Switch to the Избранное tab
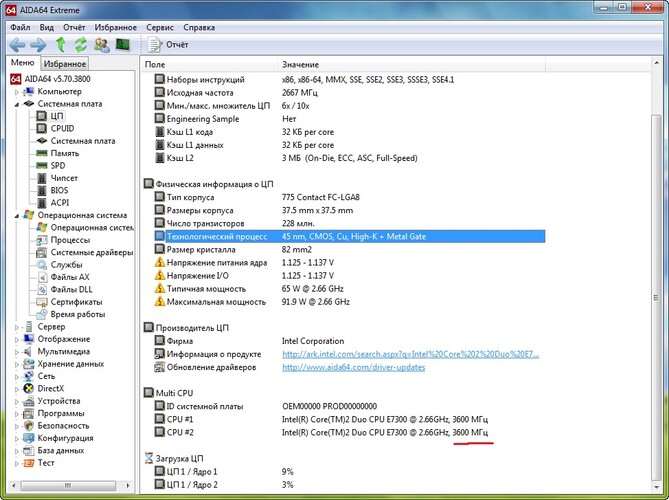The width and height of the screenshot is (669, 500). 65,64
